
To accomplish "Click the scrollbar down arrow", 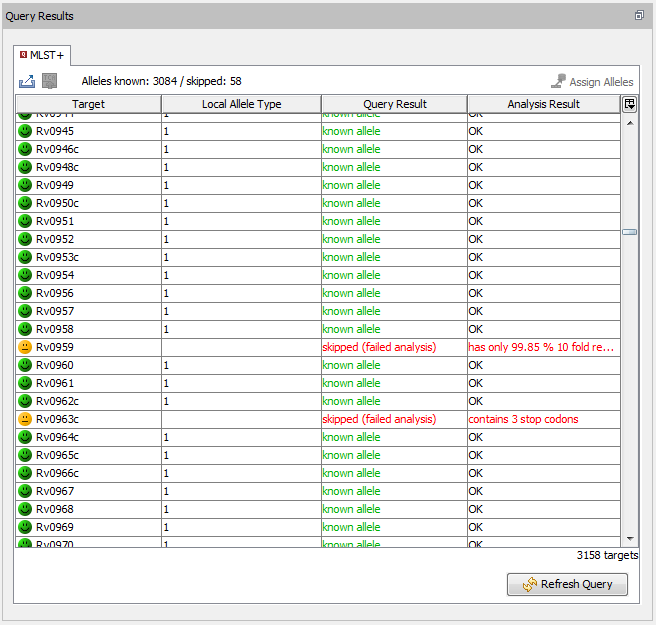I will (629, 538).
